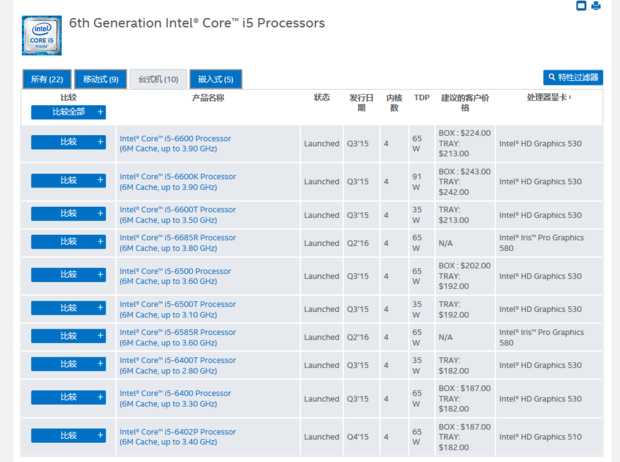Sort by 处理器显卡 column header
This screenshot has width=620, height=462.
pyautogui.click(x=548, y=97)
